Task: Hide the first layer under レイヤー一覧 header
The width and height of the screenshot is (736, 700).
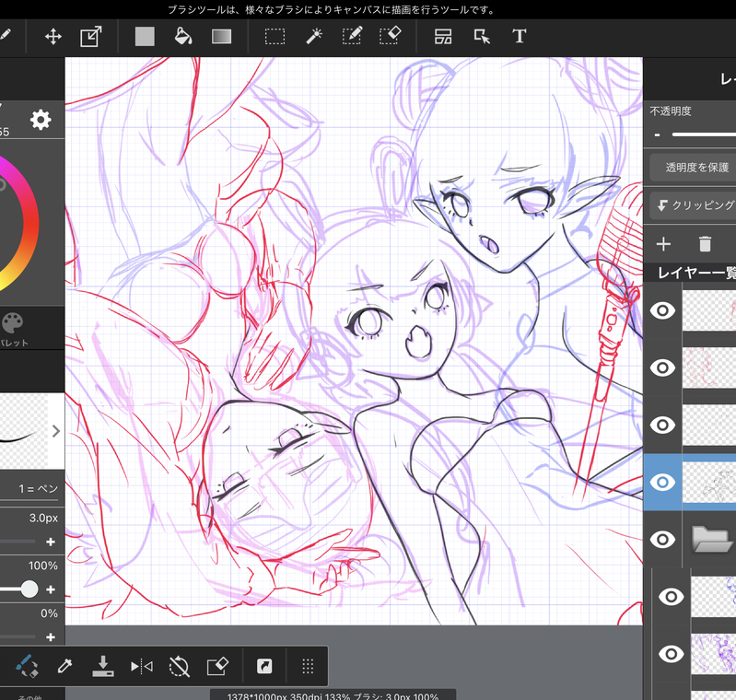Action: point(662,310)
